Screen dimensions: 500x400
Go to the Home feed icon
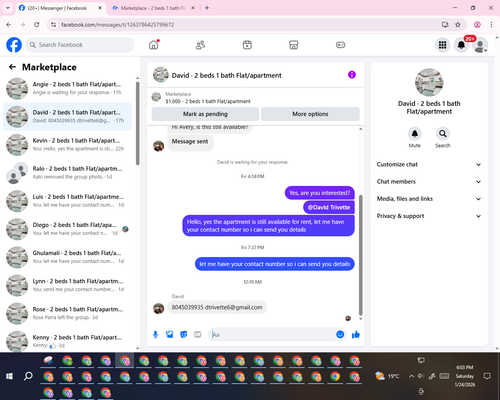coord(154,45)
